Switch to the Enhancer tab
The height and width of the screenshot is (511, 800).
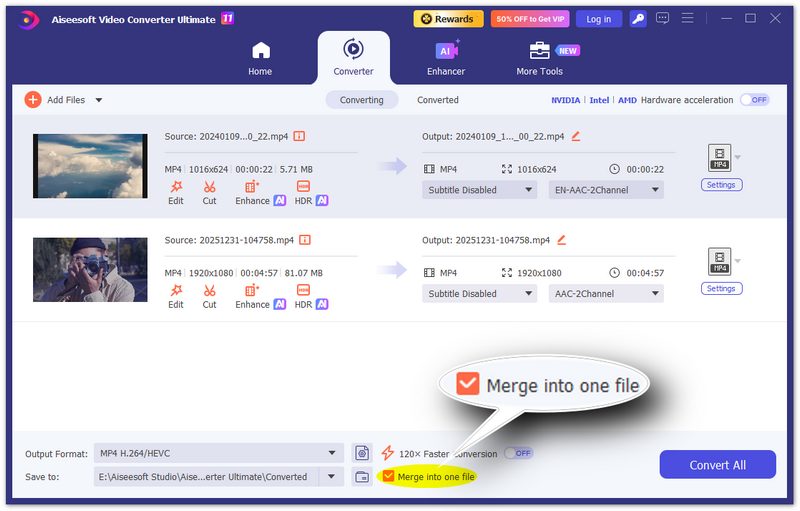446,58
